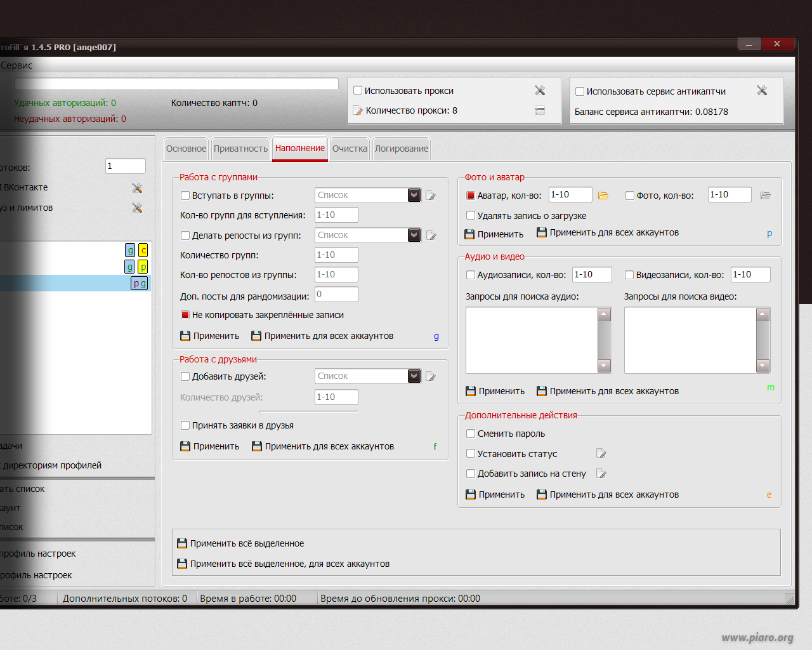Switch to the Приватность tab
The image size is (812, 650).
coord(240,149)
